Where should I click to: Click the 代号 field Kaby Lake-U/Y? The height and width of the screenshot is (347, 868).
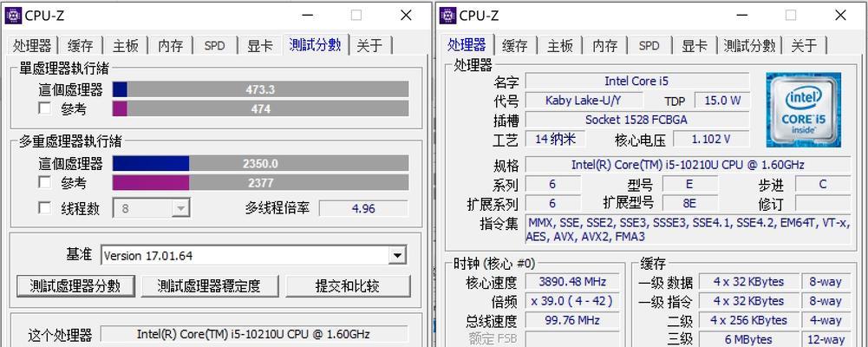pyautogui.click(x=584, y=100)
